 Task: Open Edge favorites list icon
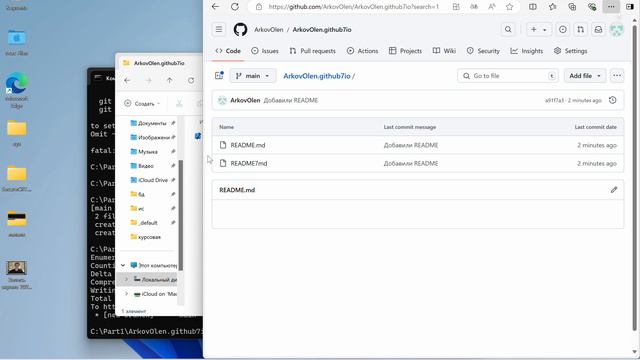[x=552, y=7]
